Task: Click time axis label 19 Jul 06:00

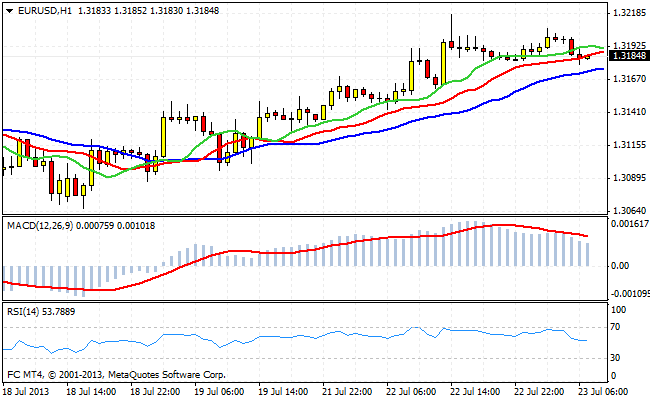Action: 219,392
